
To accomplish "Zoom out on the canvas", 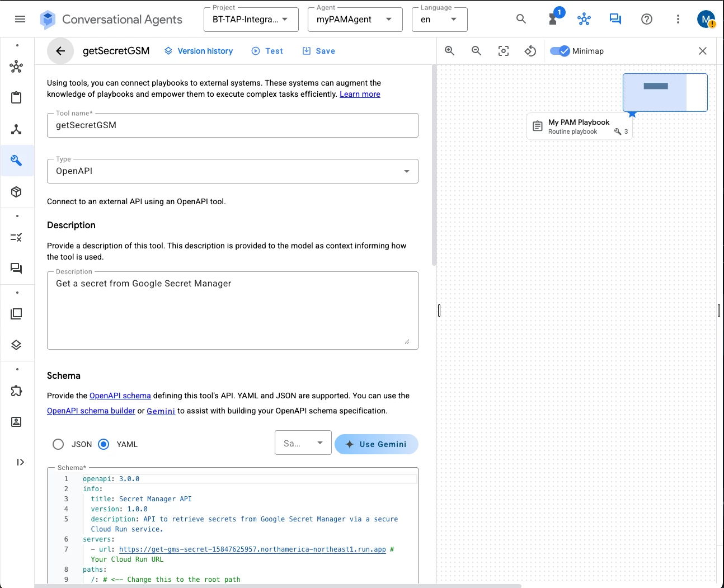I will point(476,51).
